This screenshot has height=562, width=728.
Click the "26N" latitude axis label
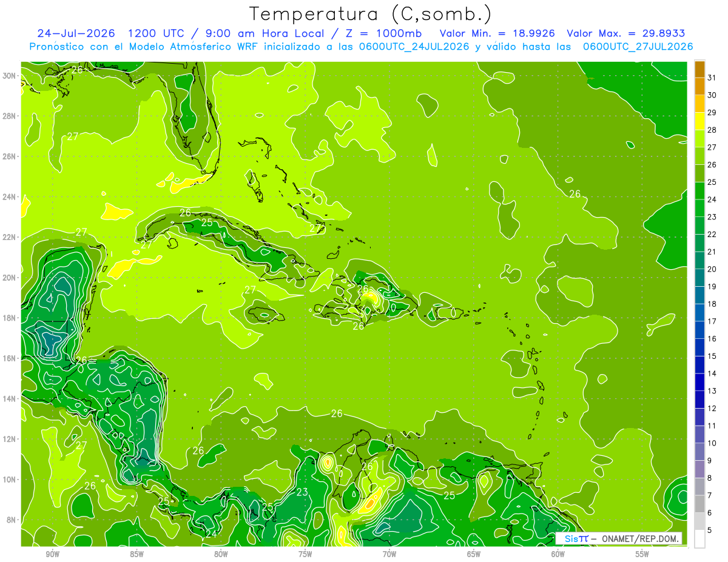(x=9, y=156)
